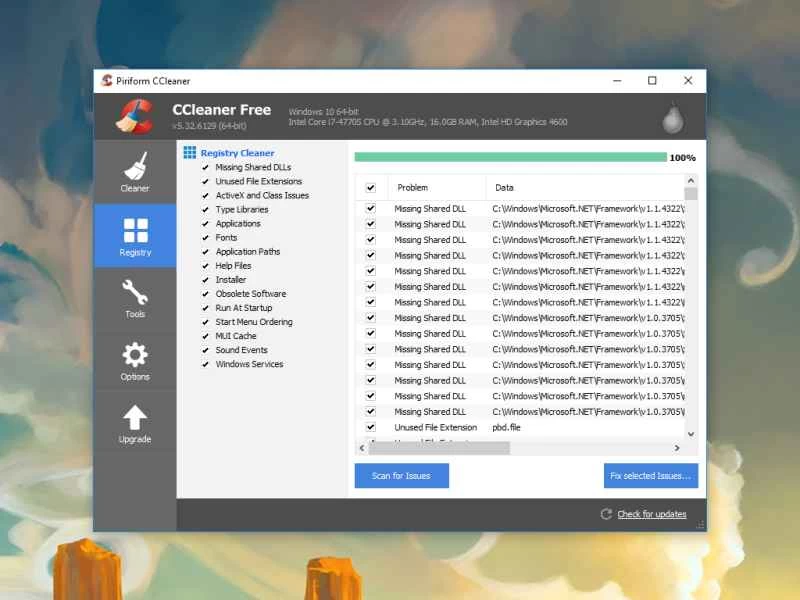Uncheck Fonts in the Registry Cleaner list
The height and width of the screenshot is (600, 800).
click(205, 238)
